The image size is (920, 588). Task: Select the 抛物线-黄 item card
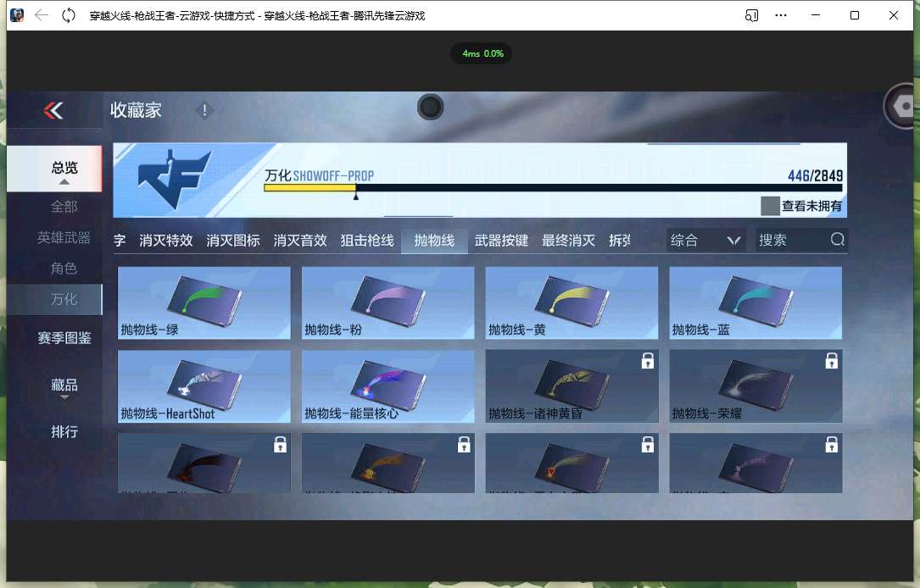tap(572, 303)
